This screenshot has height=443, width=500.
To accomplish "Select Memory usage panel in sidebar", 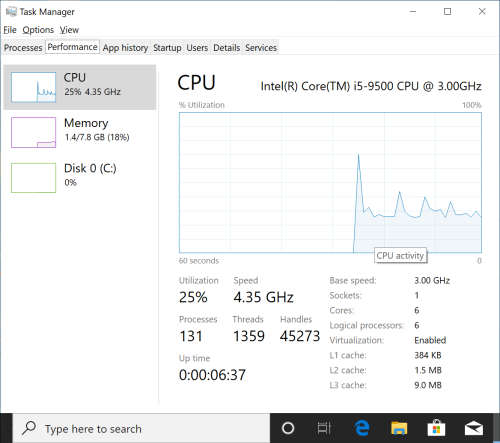I will coord(80,132).
